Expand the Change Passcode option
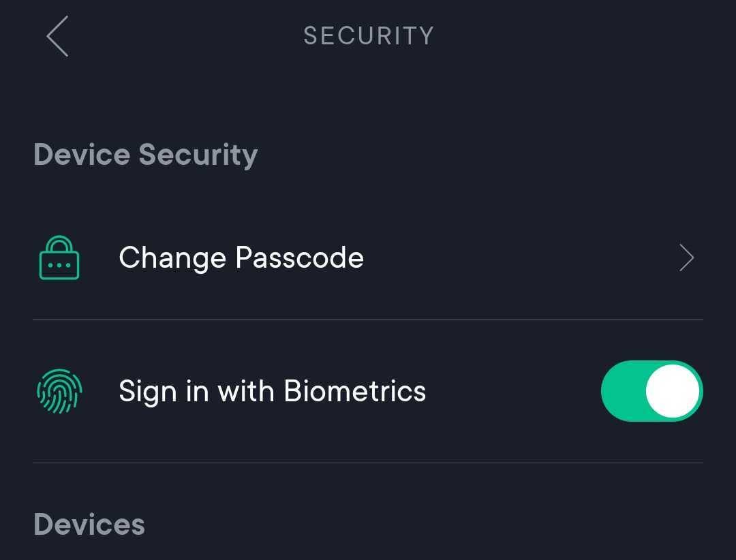 tap(368, 258)
